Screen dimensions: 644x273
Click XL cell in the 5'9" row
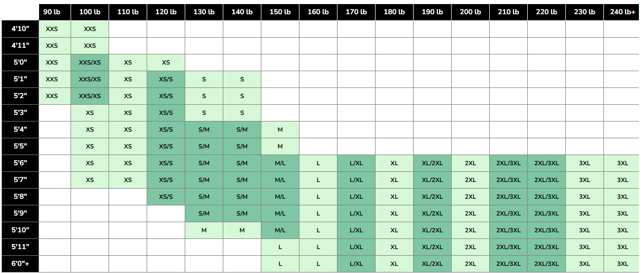(394, 214)
